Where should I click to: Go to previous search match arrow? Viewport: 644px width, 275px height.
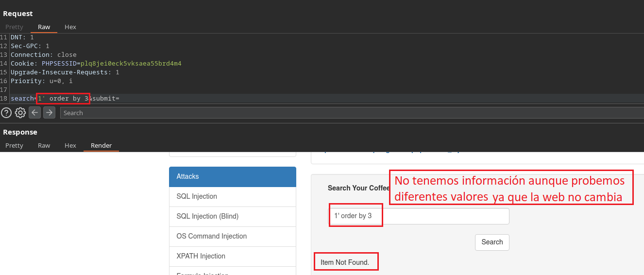pos(34,113)
